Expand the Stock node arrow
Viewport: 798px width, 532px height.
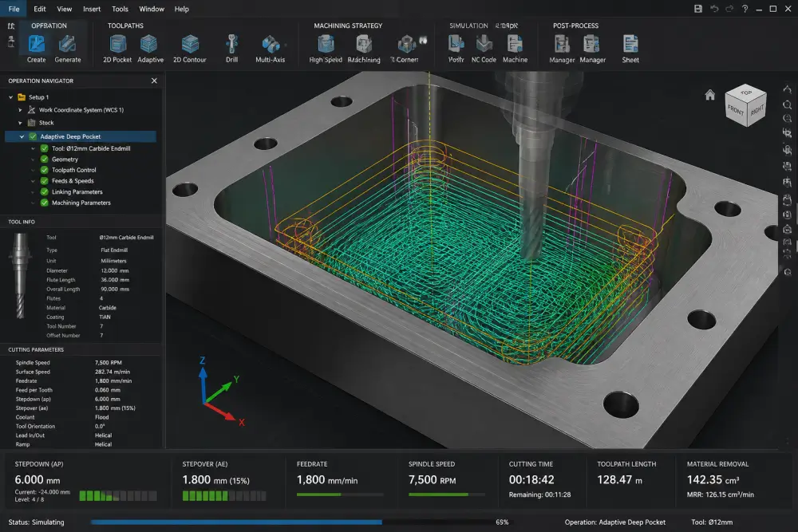click(21, 123)
